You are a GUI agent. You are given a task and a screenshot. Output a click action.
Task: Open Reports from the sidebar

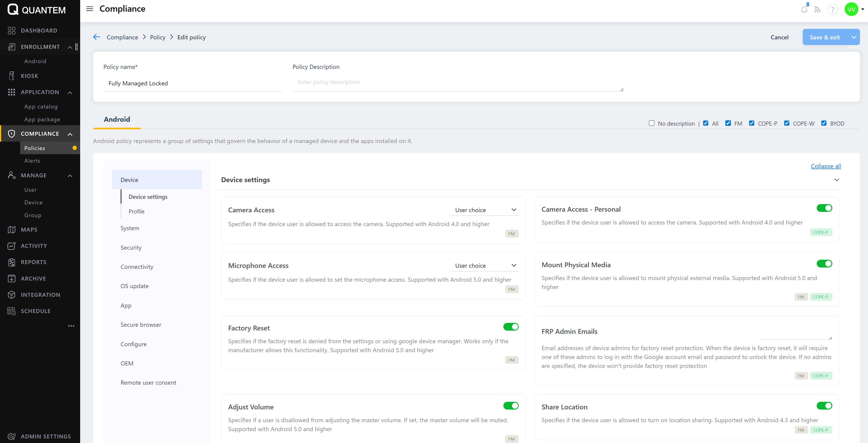(x=33, y=262)
